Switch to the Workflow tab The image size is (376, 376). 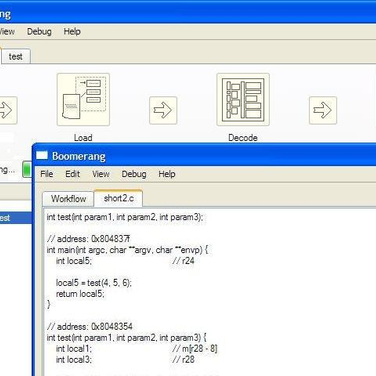click(69, 199)
